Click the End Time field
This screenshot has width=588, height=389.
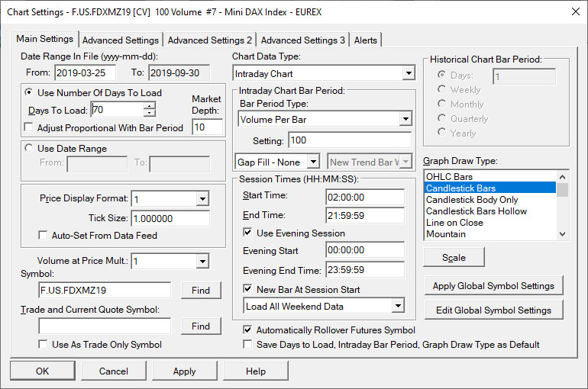pos(365,215)
